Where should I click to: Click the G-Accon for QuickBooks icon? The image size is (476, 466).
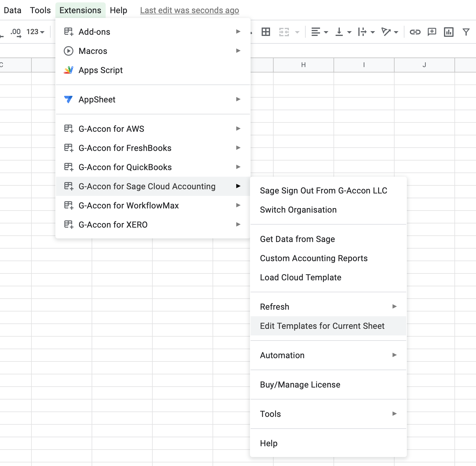point(69,167)
